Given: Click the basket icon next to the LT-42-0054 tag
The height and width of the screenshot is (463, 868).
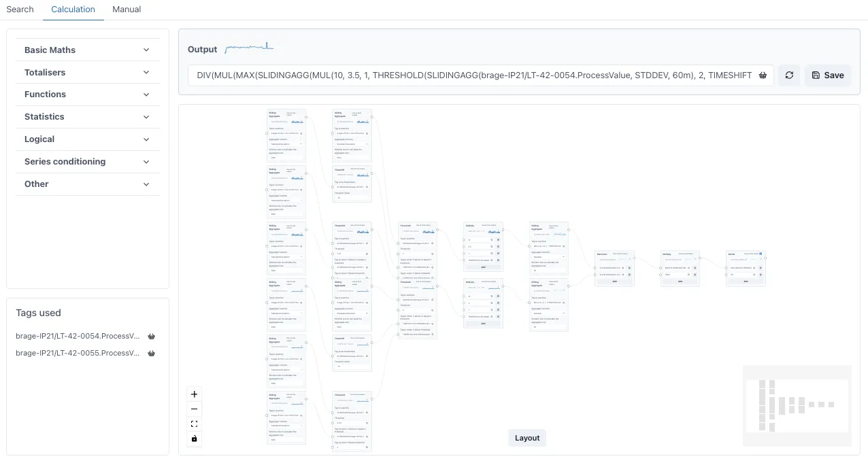Looking at the screenshot, I should point(151,336).
